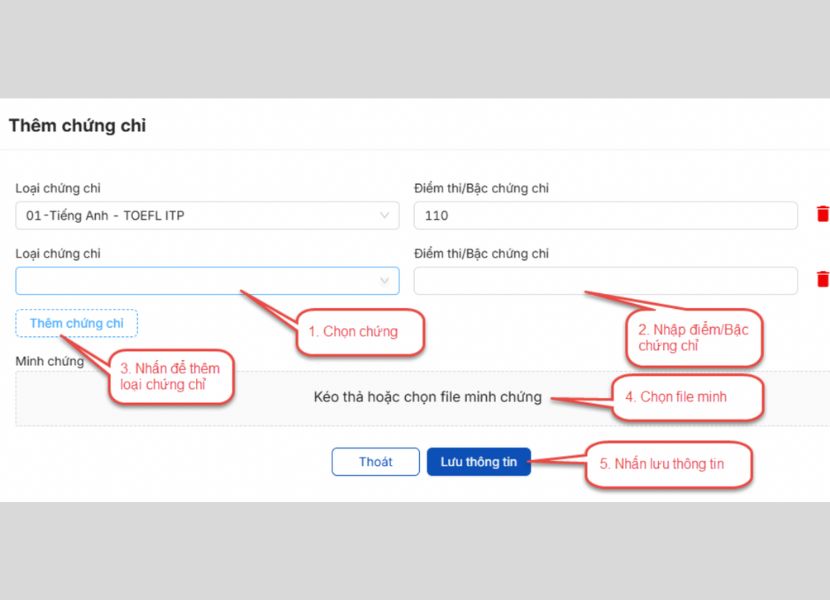Open the TOEFL ITP certificate type dropdown
Screen dimensions: 830x600
click(200, 216)
